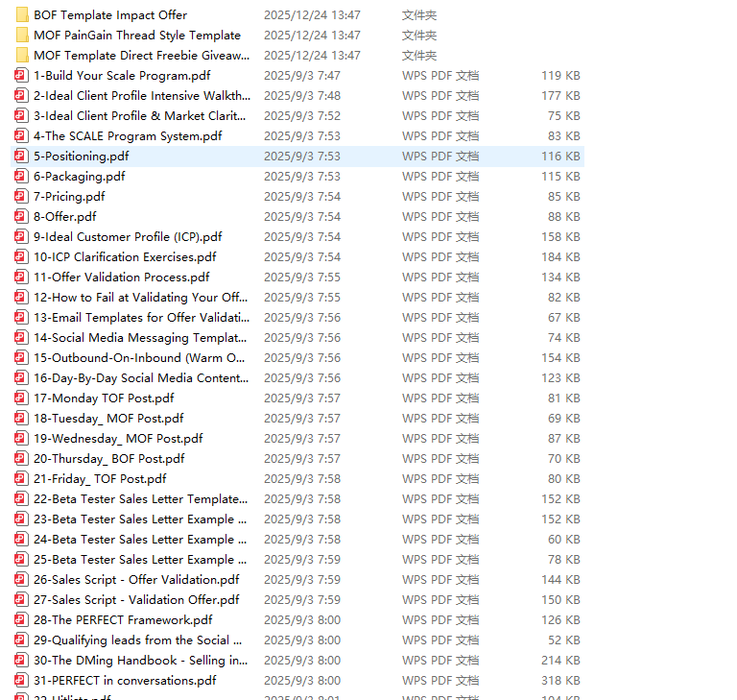
Task: Click the PDF icon beside 6-Packaging.pdf
Action: pos(22,177)
